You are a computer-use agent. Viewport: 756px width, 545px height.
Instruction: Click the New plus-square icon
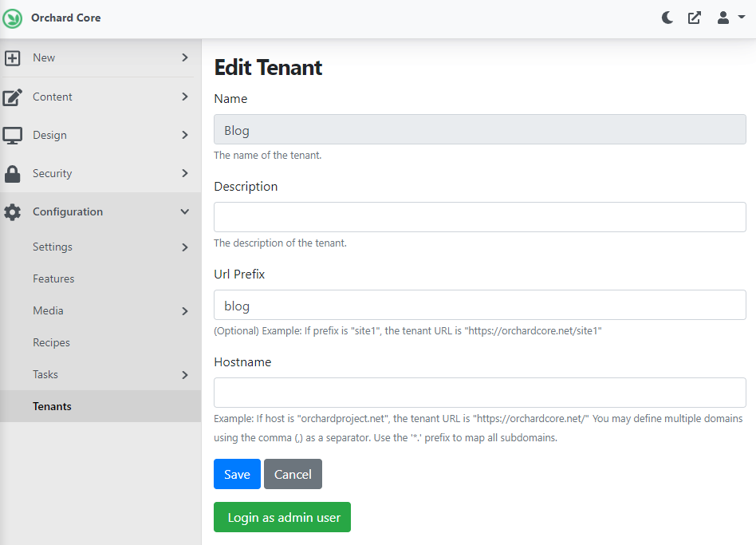tap(12, 58)
